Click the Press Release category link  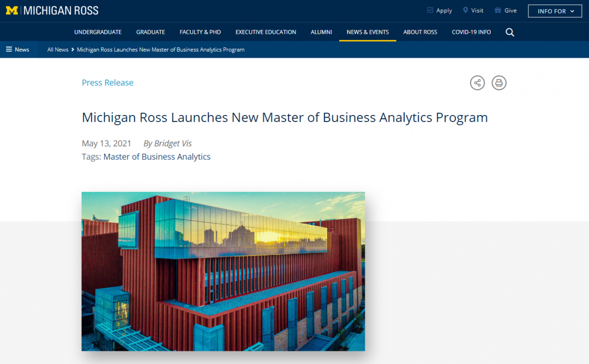click(x=107, y=83)
